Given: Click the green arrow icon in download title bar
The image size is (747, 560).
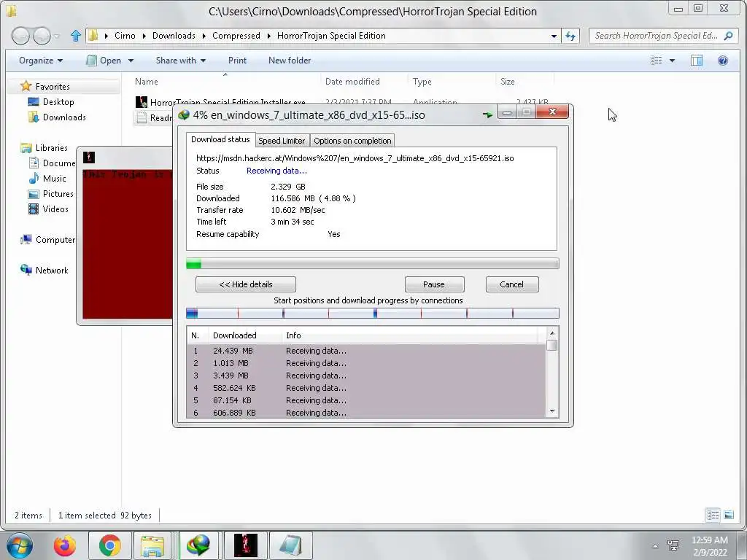Looking at the screenshot, I should pos(487,114).
